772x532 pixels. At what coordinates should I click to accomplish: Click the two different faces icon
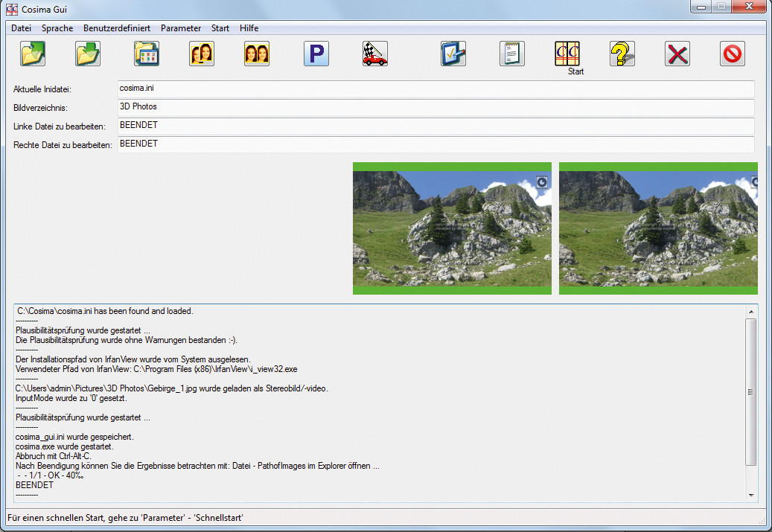201,54
